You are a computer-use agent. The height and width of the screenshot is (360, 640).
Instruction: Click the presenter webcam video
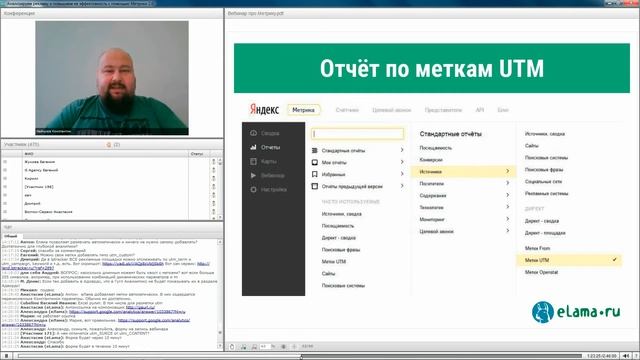tap(112, 78)
